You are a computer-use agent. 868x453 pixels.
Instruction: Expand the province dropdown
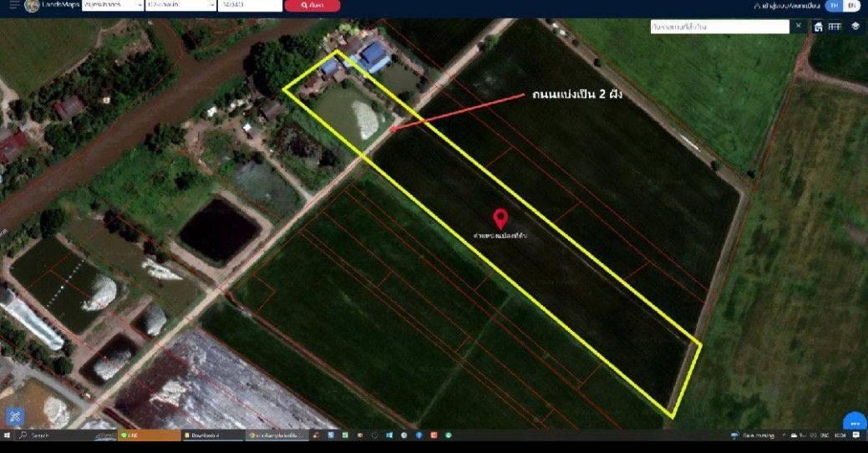[110, 5]
